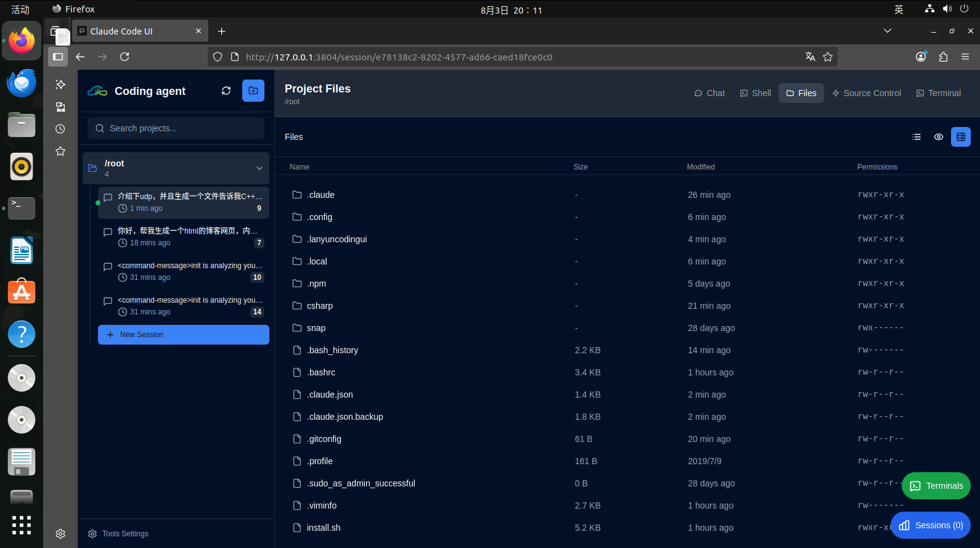Click the Modified column header
980x548 pixels.
pyautogui.click(x=701, y=167)
